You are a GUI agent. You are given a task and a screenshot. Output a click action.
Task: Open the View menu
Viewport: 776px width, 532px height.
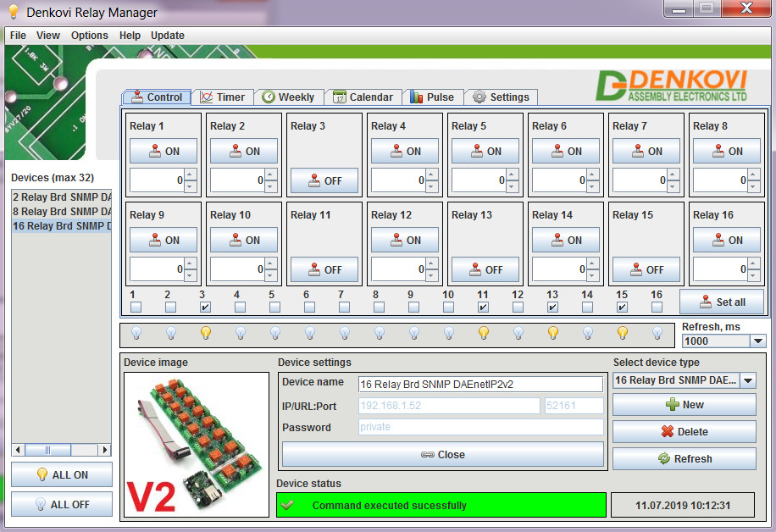click(48, 36)
